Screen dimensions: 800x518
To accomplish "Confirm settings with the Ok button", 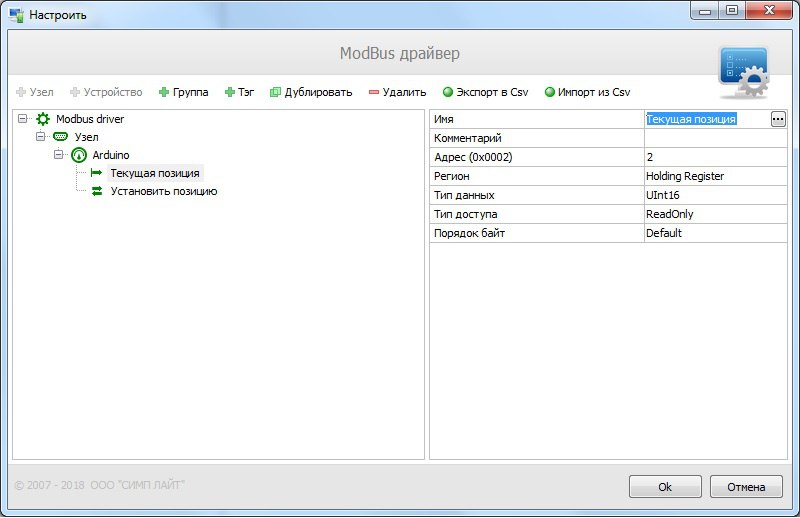I will [x=665, y=487].
